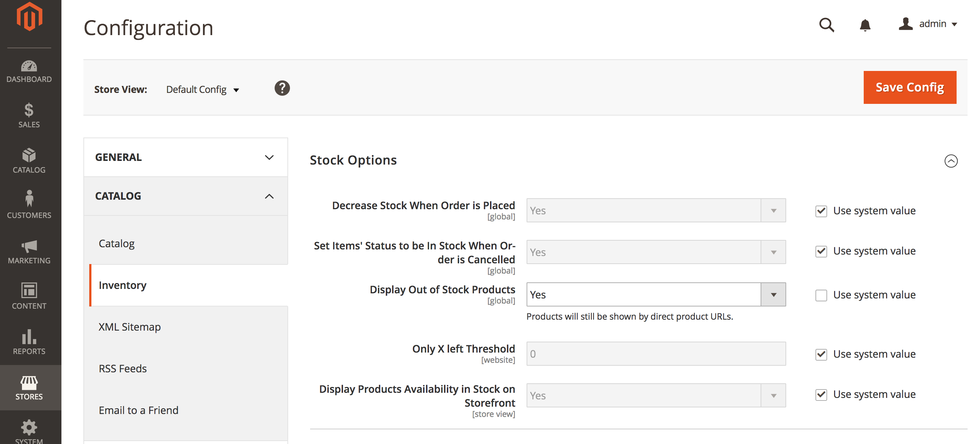The image size is (980, 444).
Task: Click the Only X left Threshold label
Action: [x=463, y=349]
